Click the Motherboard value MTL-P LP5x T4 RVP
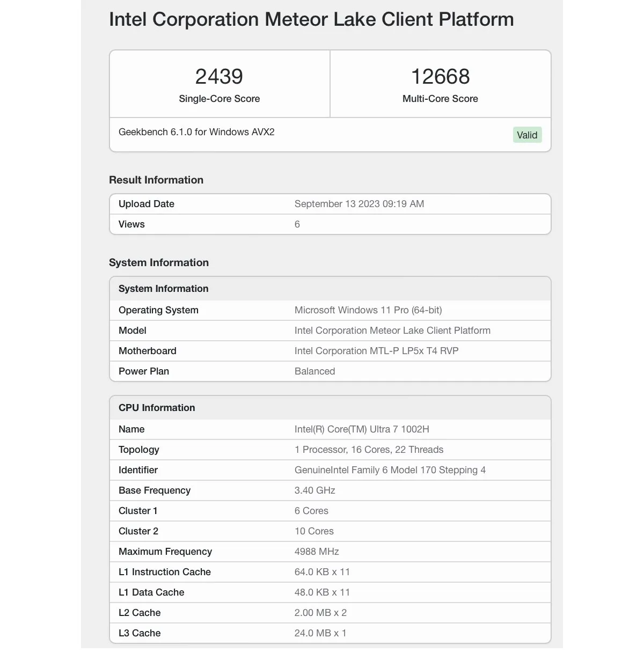This screenshot has height=653, width=644. point(376,351)
